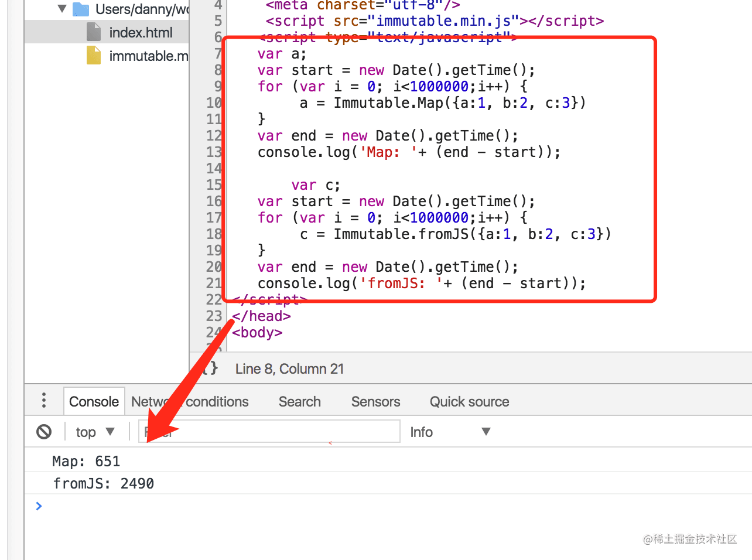Click the 'var a;' code line
752x560 pixels.
(282, 54)
